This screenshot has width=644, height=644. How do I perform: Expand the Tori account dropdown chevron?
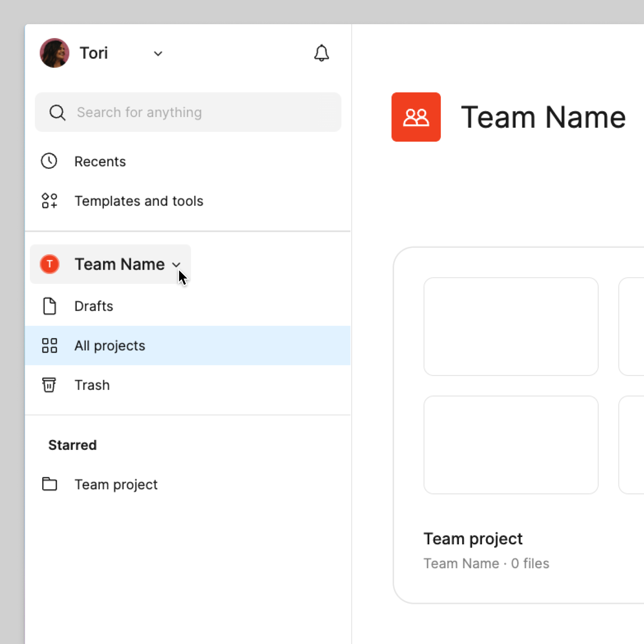(158, 54)
